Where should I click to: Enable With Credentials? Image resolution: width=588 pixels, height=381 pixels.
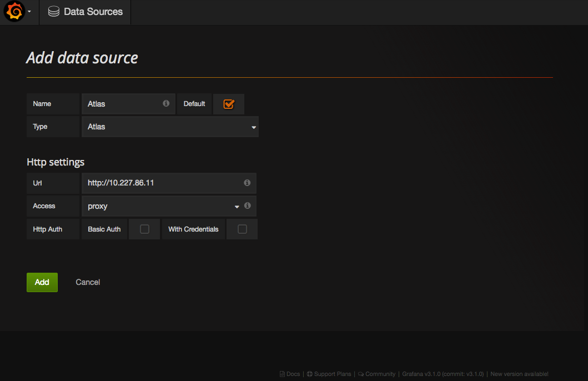(x=242, y=229)
